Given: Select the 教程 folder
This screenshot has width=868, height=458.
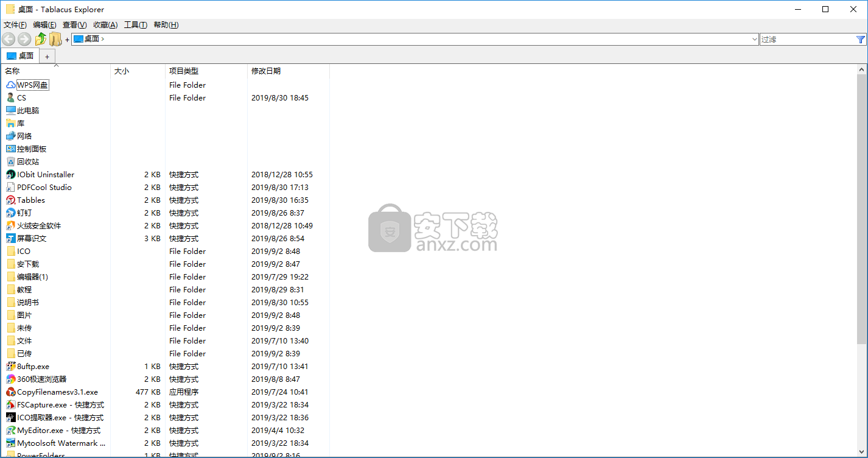Looking at the screenshot, I should click(x=19, y=289).
